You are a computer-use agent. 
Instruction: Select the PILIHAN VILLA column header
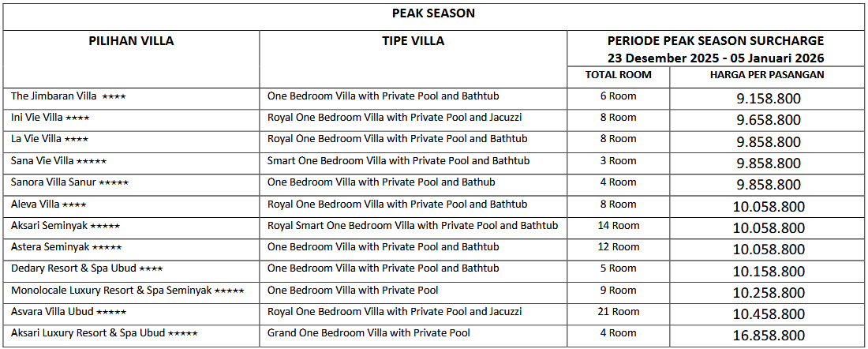(131, 41)
